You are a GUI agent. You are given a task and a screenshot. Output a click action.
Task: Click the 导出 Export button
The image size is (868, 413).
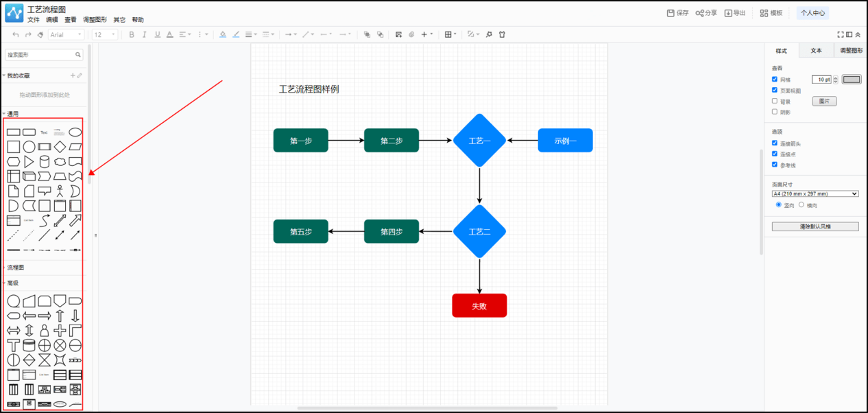click(x=735, y=13)
